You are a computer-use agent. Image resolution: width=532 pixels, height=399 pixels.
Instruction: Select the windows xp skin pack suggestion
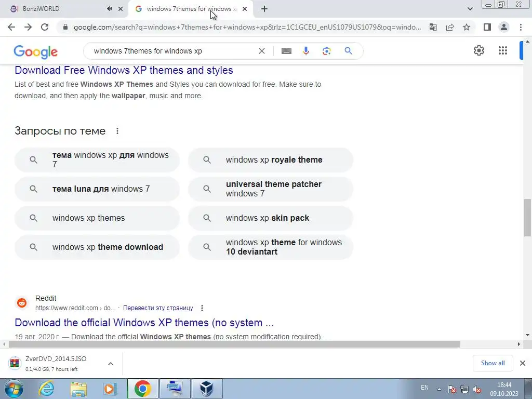(x=271, y=218)
